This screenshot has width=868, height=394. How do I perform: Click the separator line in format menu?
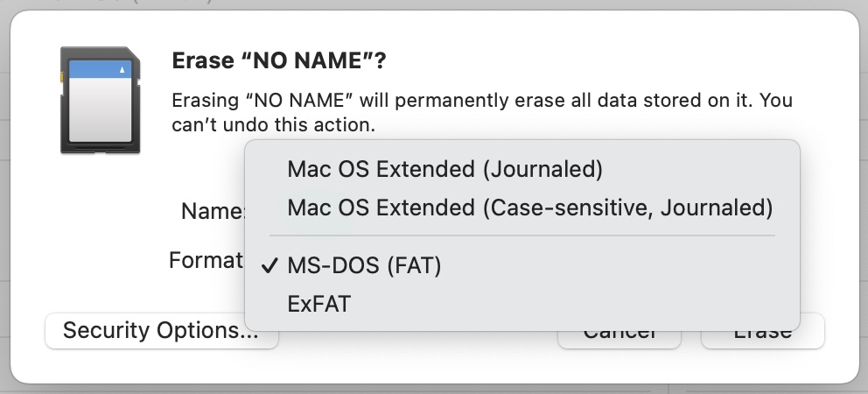[522, 236]
